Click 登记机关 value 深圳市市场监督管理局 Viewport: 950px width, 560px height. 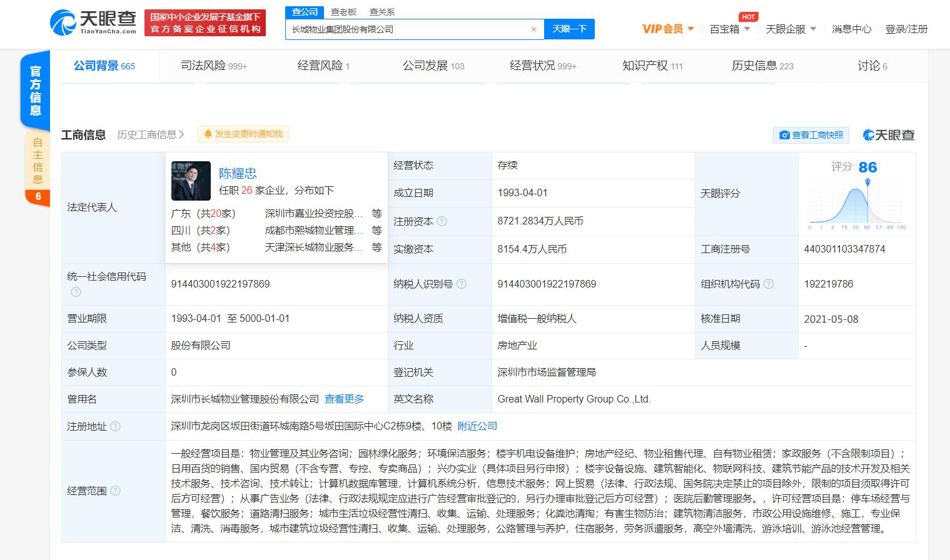[x=547, y=372]
